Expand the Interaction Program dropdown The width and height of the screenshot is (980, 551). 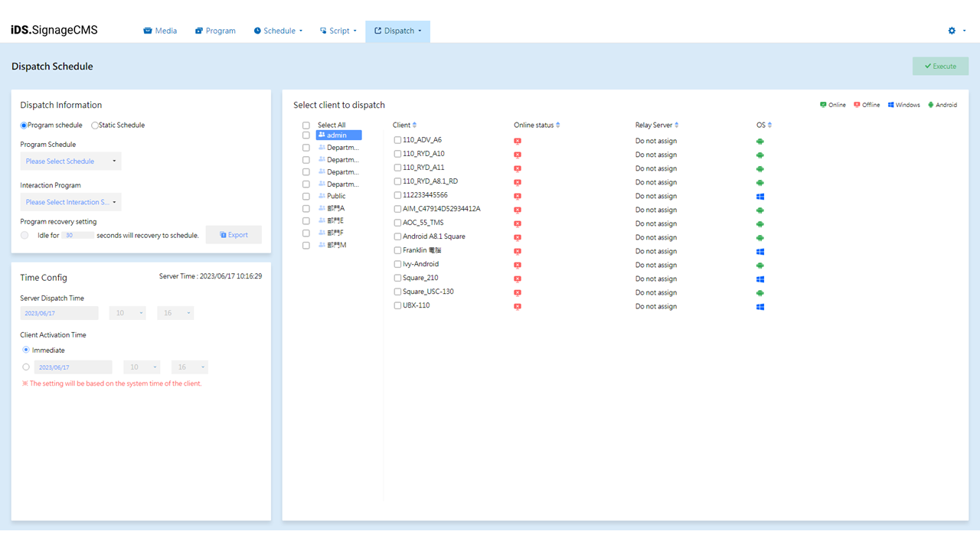(x=70, y=203)
